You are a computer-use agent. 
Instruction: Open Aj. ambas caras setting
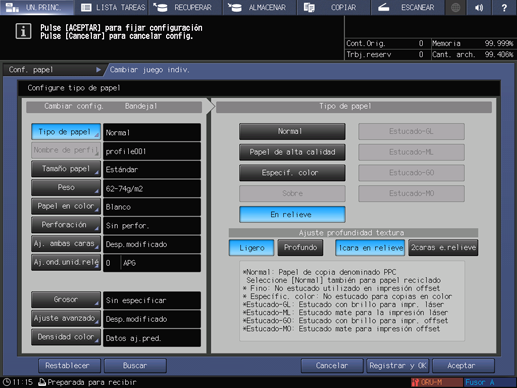pyautogui.click(x=66, y=244)
